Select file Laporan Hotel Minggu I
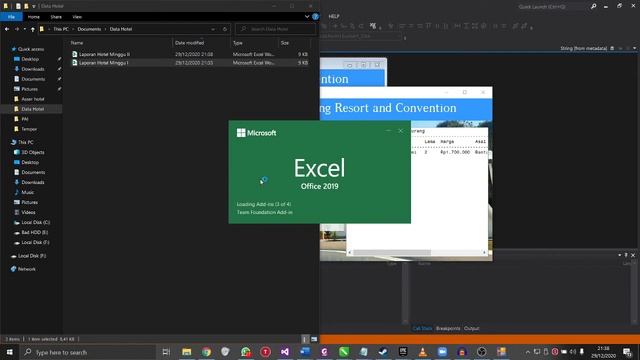The width and height of the screenshot is (640, 360). [104, 62]
